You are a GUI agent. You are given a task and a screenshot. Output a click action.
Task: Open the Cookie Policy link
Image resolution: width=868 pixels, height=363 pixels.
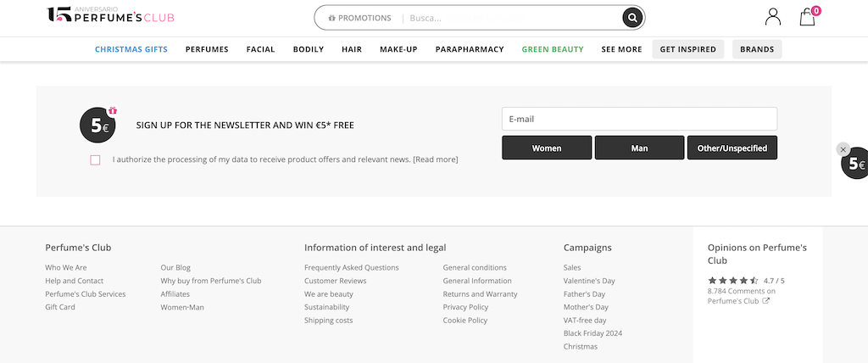(465, 321)
